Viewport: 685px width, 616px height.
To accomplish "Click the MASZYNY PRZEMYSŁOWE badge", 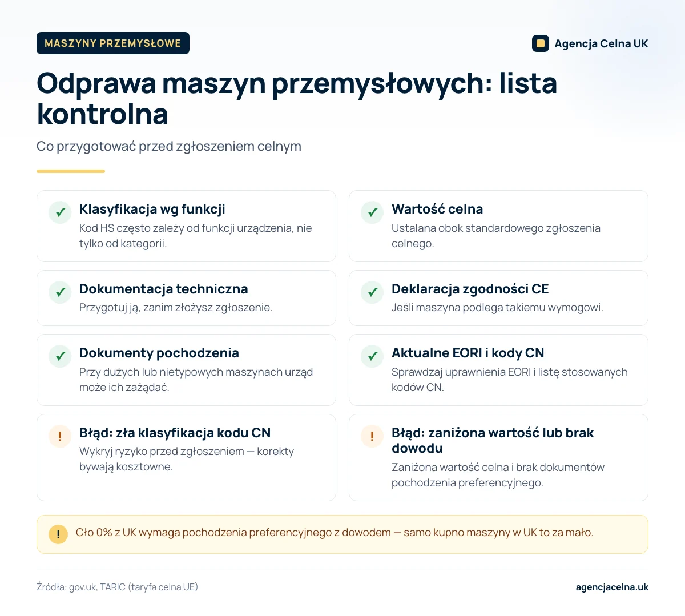I will 113,43.
